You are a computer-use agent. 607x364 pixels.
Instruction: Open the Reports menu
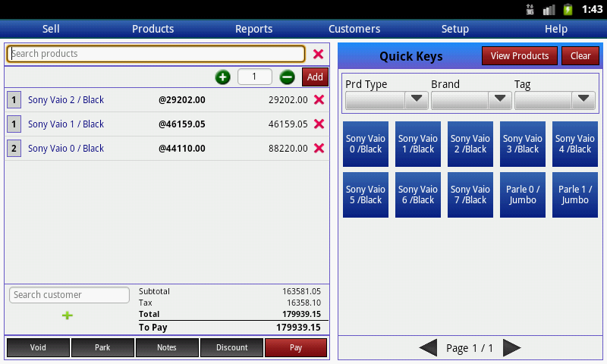[254, 29]
